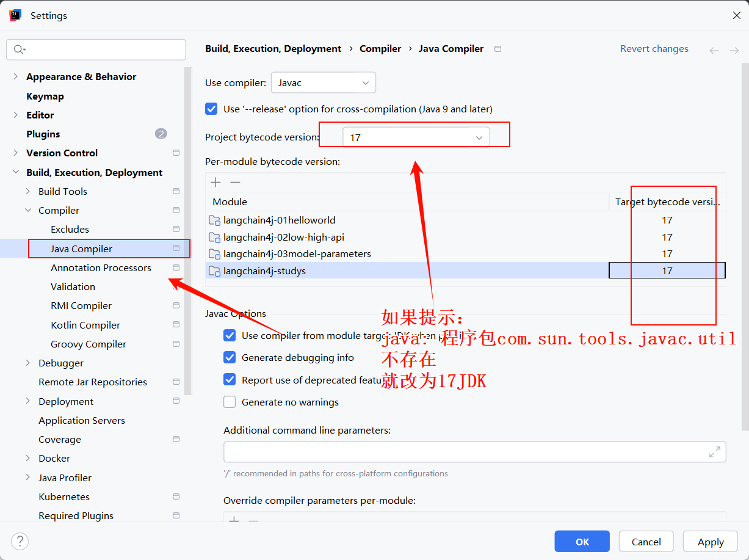Click the Additional command line parameters field

464,452
